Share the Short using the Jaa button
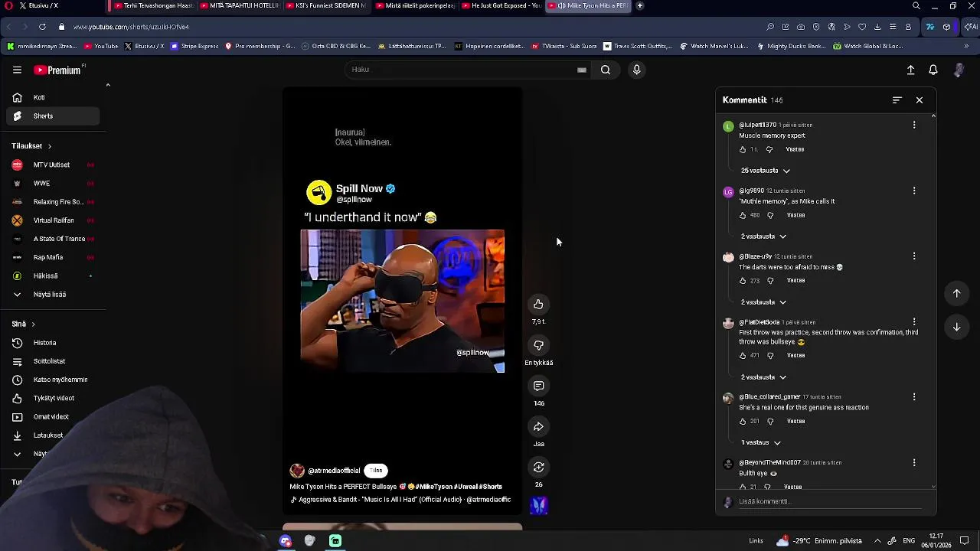The height and width of the screenshot is (551, 980). click(538, 426)
